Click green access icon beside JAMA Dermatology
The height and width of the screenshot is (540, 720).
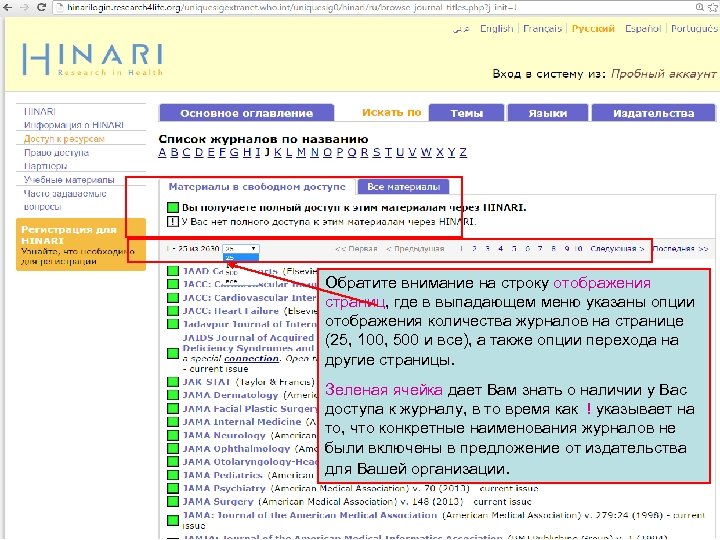173,395
